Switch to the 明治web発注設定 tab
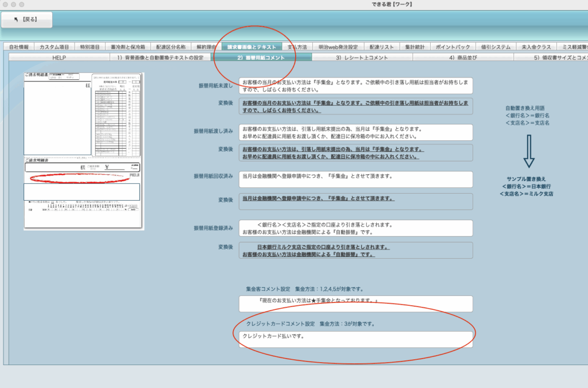Image resolution: width=588 pixels, height=388 pixels. (x=338, y=47)
